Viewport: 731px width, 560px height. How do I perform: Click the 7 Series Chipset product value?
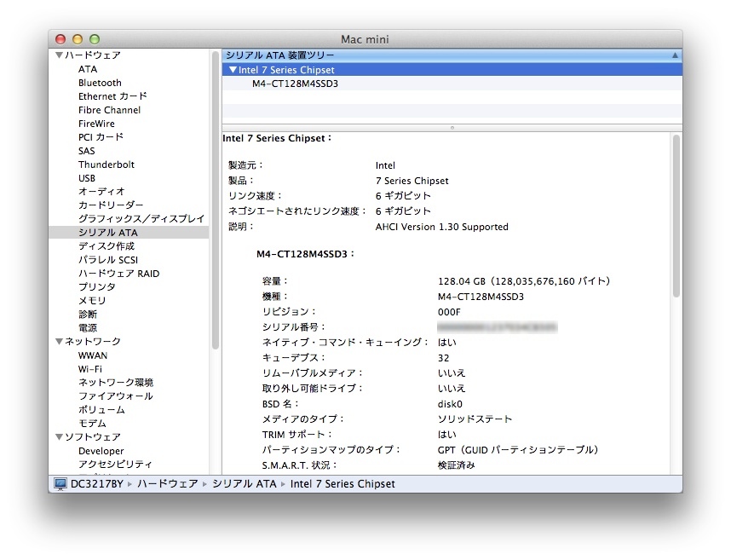(x=412, y=181)
